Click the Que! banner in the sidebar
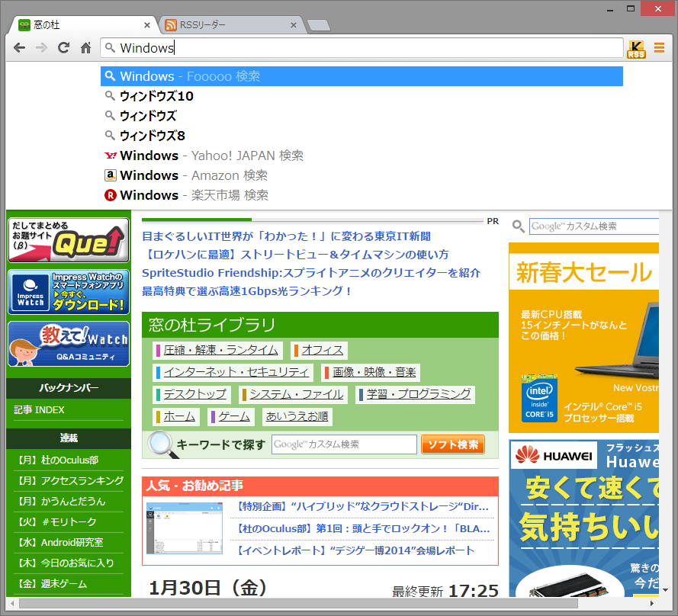678x616 pixels. (x=69, y=240)
